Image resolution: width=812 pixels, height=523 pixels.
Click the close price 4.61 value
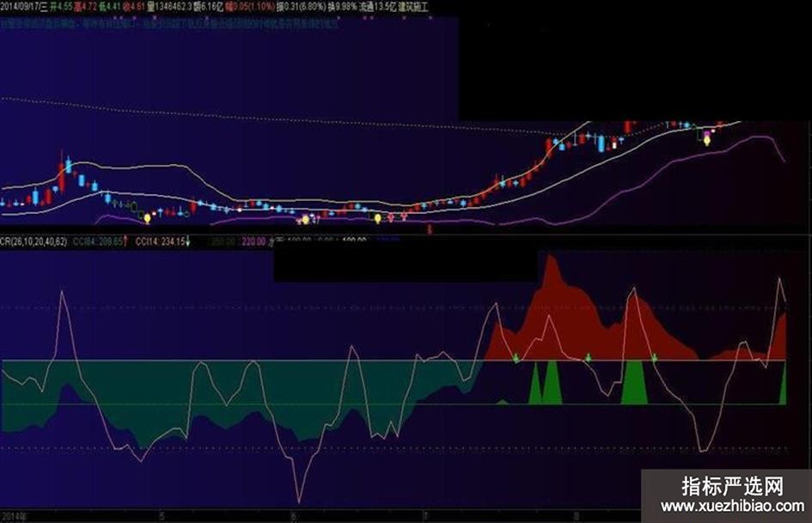tap(137, 7)
